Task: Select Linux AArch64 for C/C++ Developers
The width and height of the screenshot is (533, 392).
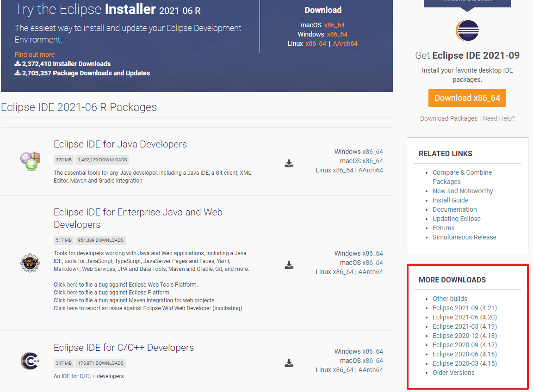Action: tap(371, 370)
